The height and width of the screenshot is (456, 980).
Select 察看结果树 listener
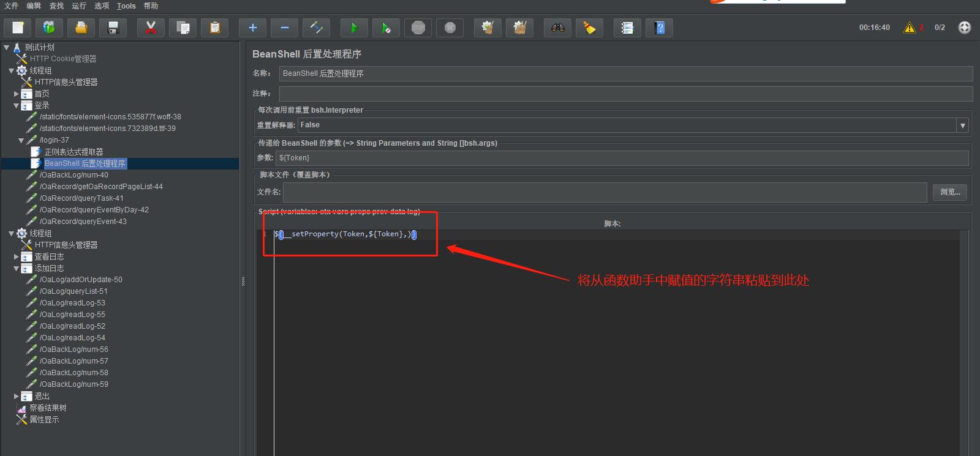(x=48, y=408)
